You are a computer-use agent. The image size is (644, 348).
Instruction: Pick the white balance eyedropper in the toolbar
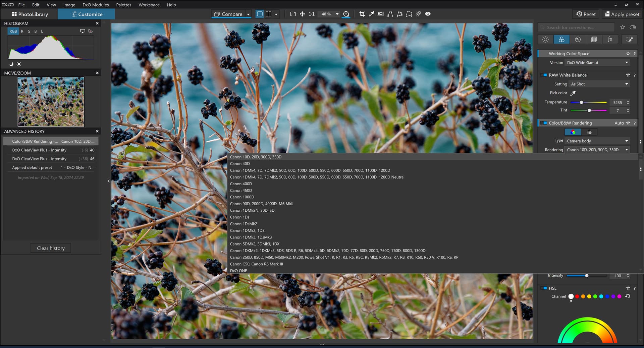pyautogui.click(x=371, y=14)
